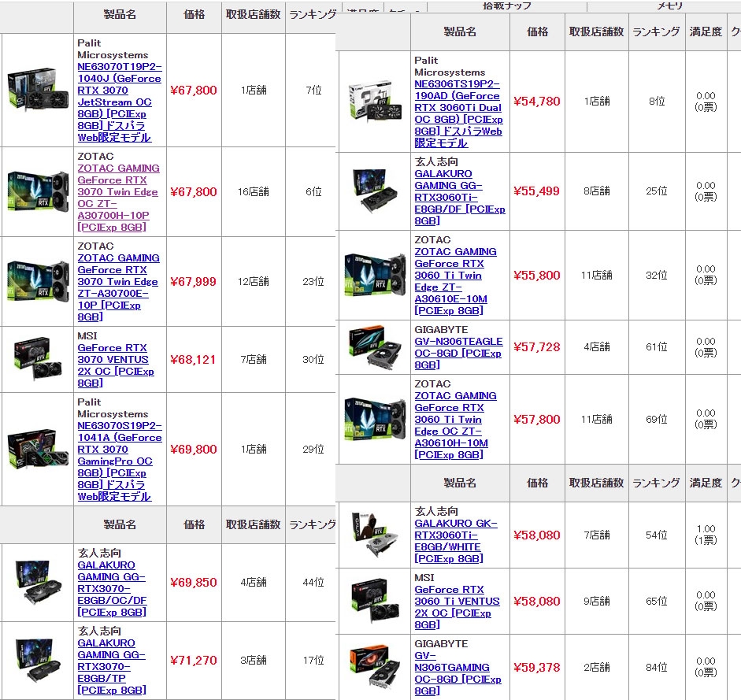The image size is (741, 700).
Task: Open ZOTAC 3070 Twin Edge ZT-A30700E-10P link
Action: coord(118,287)
